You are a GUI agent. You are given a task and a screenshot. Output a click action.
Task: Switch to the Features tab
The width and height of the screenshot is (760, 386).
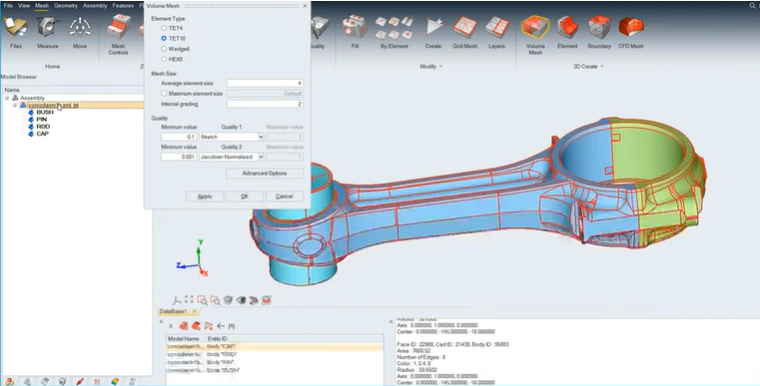click(x=123, y=6)
